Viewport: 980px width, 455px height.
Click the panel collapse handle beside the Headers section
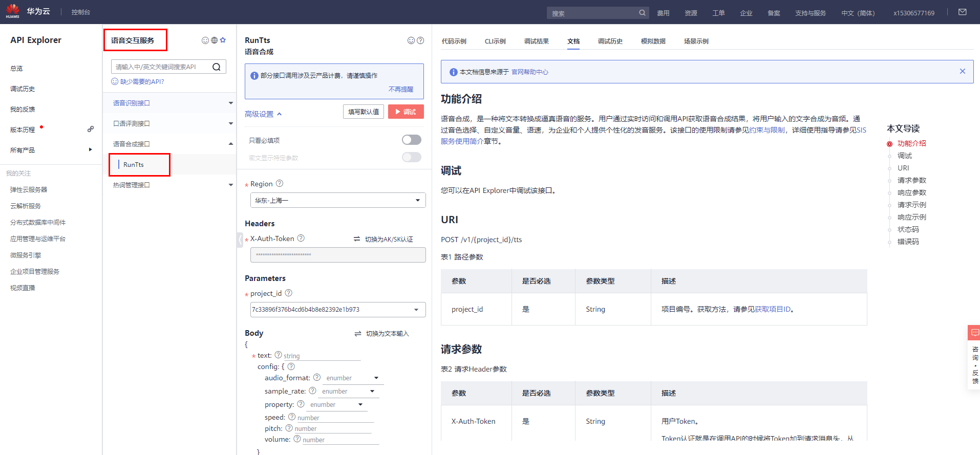[x=240, y=240]
